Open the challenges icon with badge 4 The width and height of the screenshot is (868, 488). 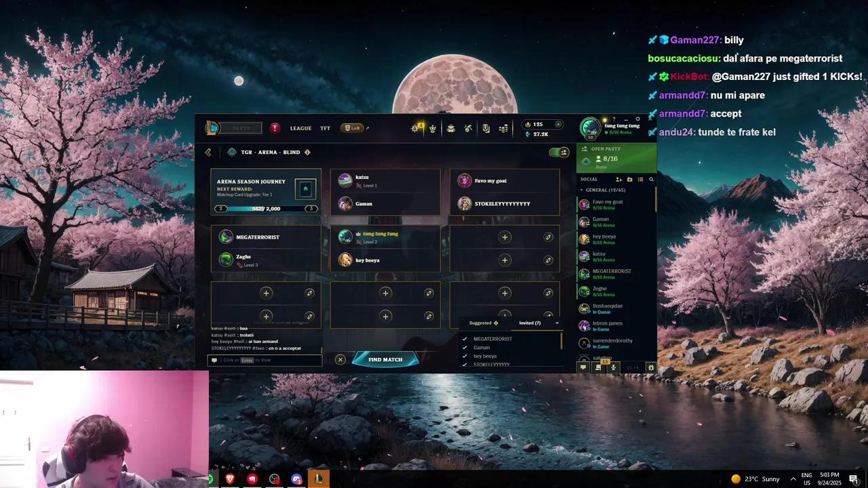tap(416, 128)
